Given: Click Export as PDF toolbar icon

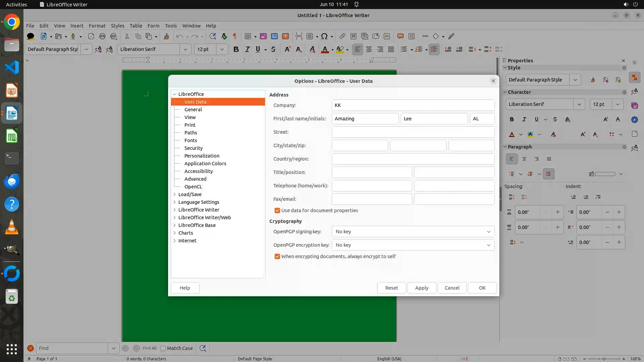Looking at the screenshot, I should point(91,36).
